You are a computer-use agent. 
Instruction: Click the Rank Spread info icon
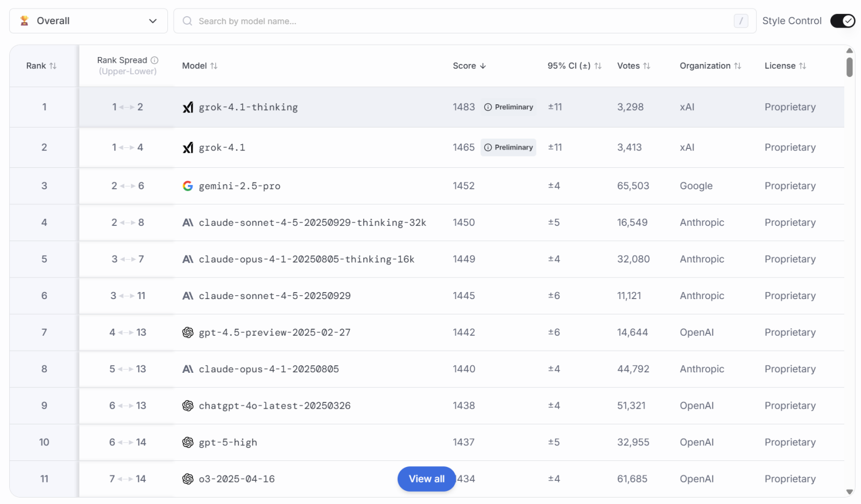154,60
